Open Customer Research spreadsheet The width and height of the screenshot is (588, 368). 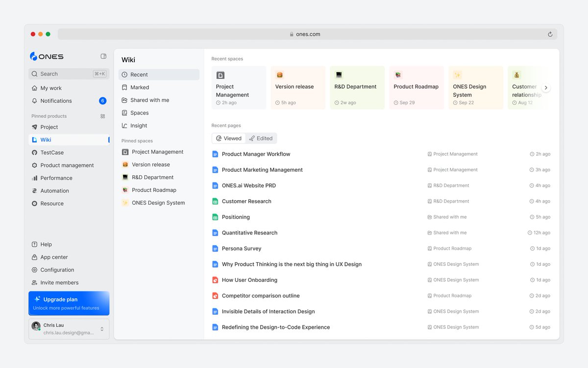[x=246, y=201]
